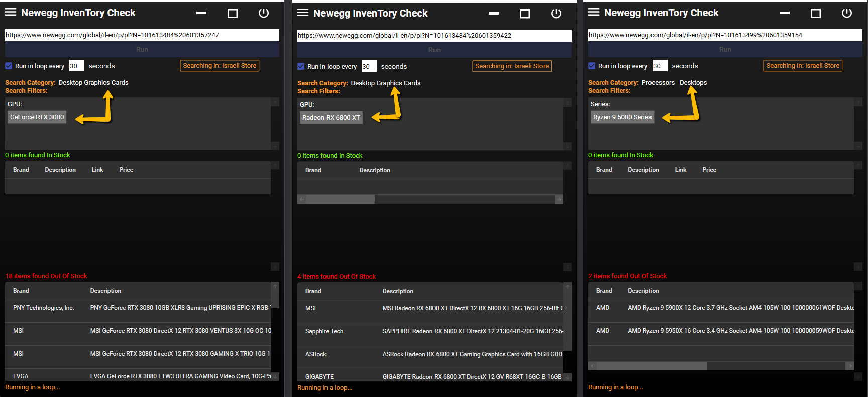This screenshot has width=868, height=397.
Task: Click Run button in left window
Action: [x=142, y=49]
